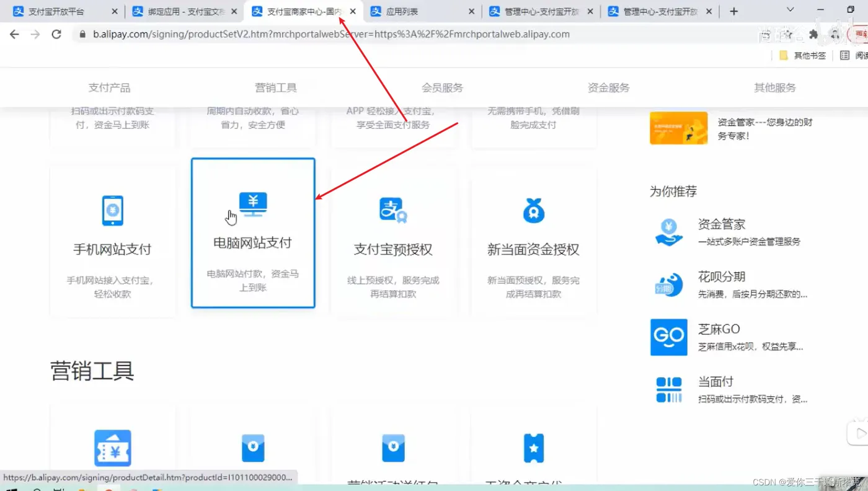Open the 其他书签 folder
Image resolution: width=868 pixels, height=491 pixels.
(x=802, y=55)
